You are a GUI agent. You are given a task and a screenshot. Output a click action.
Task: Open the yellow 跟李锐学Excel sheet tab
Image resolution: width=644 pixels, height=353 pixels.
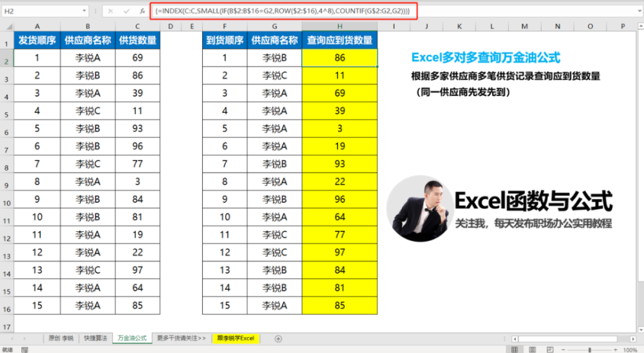pos(236,338)
